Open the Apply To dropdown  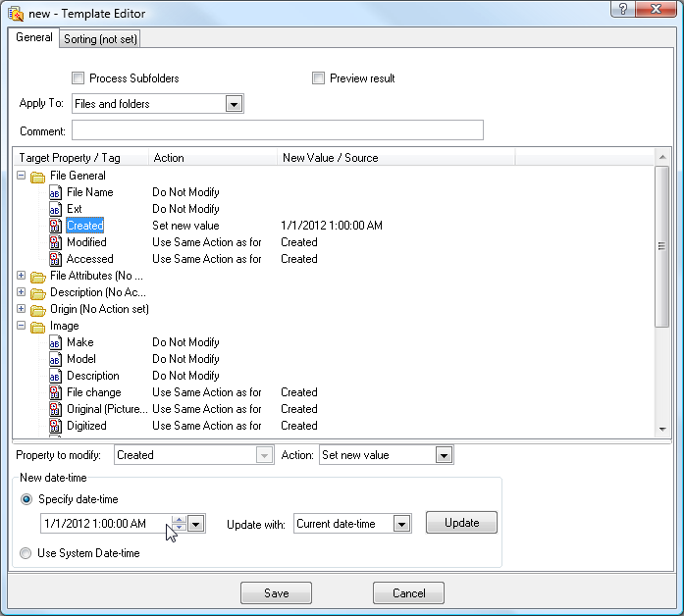click(234, 104)
